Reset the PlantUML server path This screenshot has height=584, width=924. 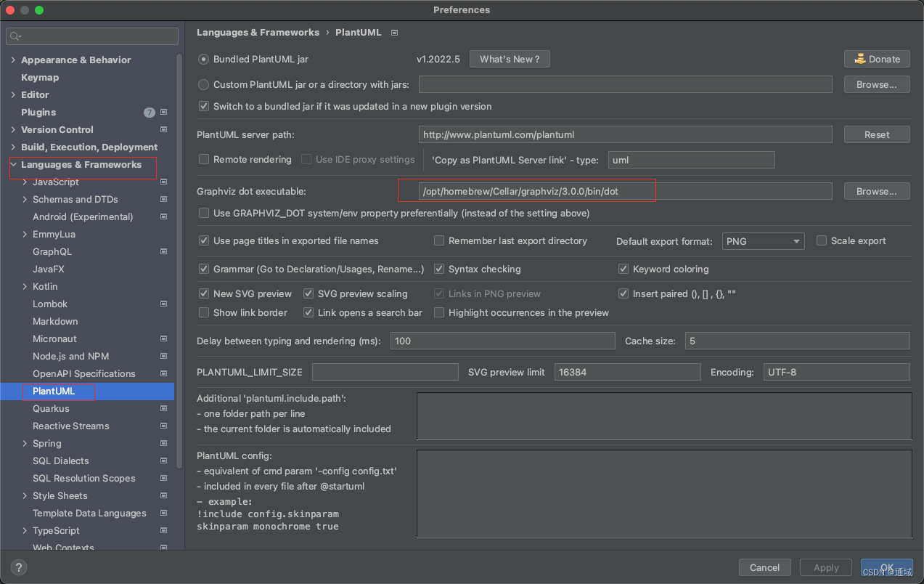coord(877,134)
